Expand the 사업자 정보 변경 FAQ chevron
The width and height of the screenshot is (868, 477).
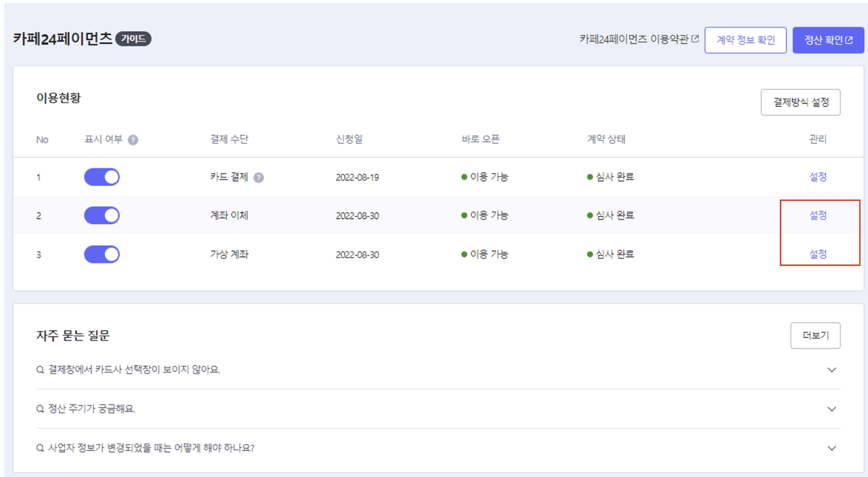pyautogui.click(x=831, y=448)
